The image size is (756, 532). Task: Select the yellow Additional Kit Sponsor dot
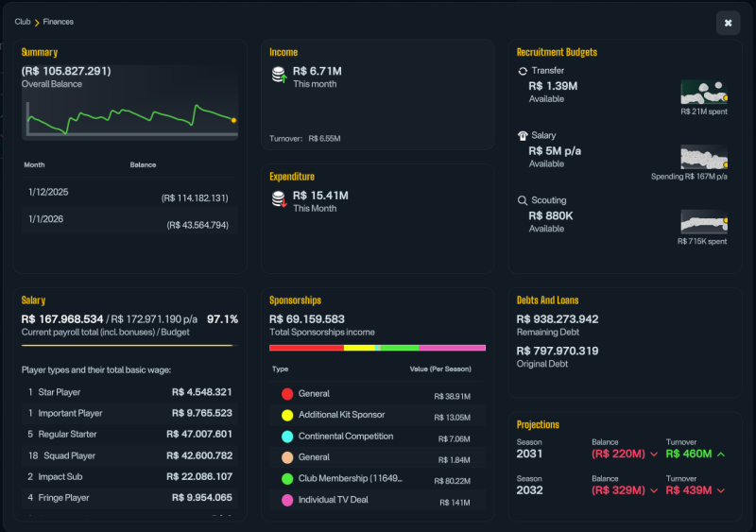click(287, 415)
